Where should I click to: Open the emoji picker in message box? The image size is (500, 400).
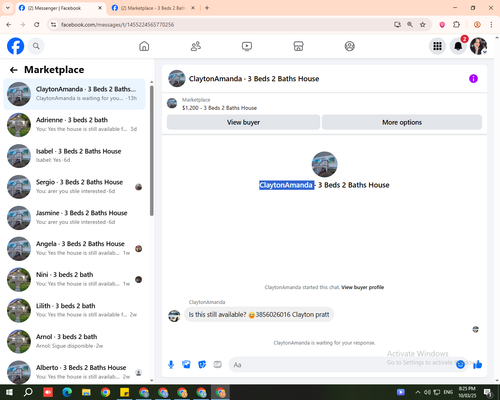pos(460,365)
